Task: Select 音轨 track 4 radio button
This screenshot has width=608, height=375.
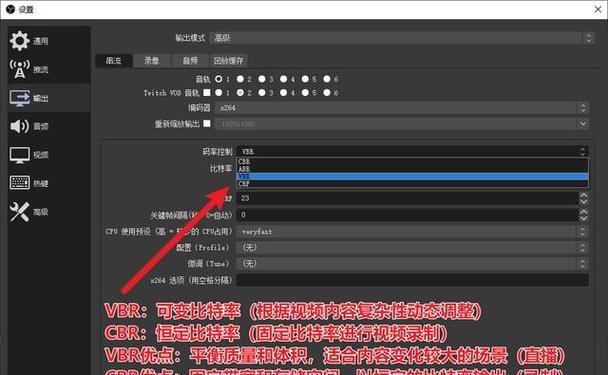Action: [x=284, y=79]
